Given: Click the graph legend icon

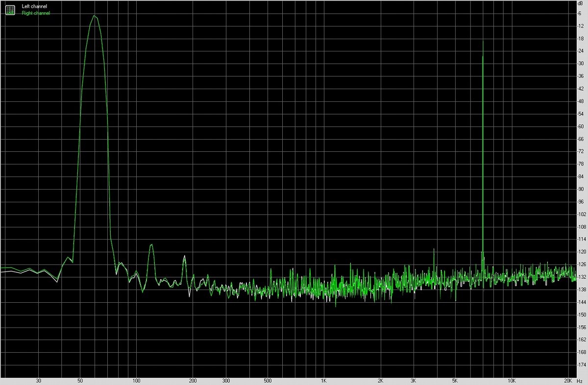Looking at the screenshot, I should coord(10,9).
